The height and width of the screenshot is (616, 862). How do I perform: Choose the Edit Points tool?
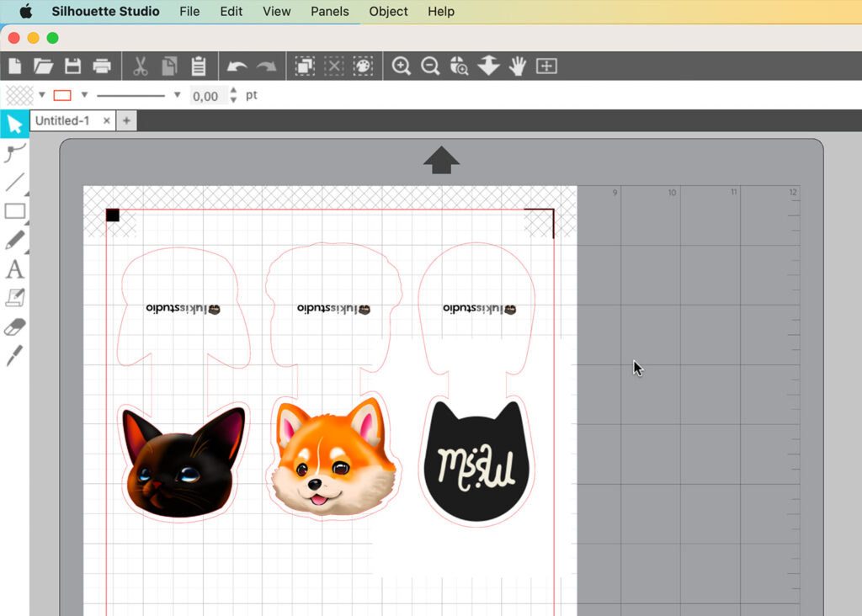tap(14, 152)
